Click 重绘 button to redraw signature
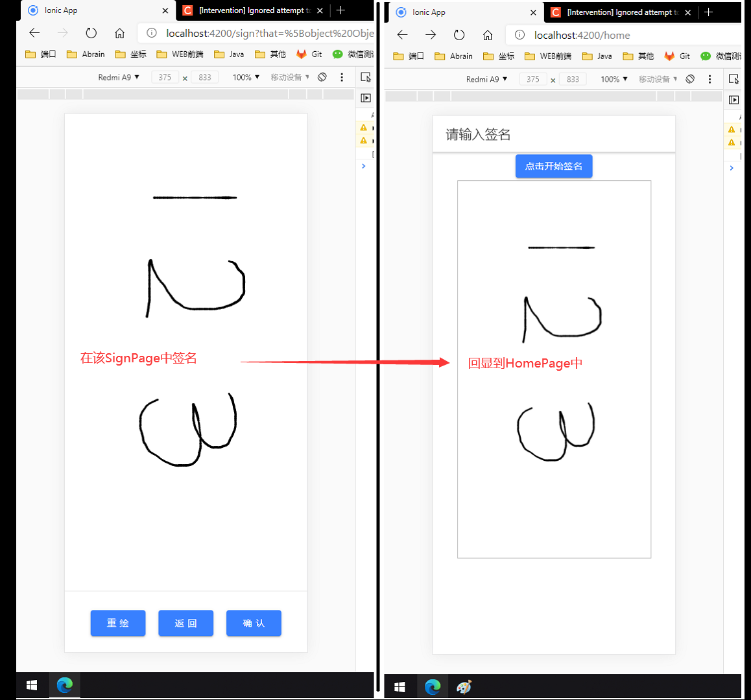Image resolution: width=751 pixels, height=700 pixels. click(x=118, y=623)
